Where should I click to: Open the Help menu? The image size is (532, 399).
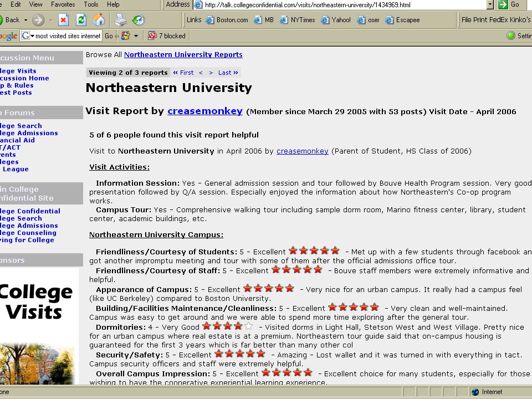coord(113,4)
